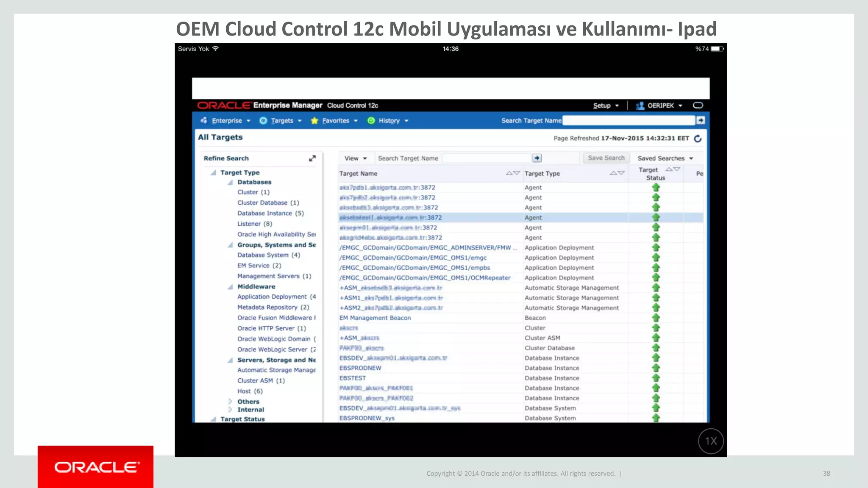868x488 pixels.
Task: Open the EMGC_ADMINSERVER/FMW target link
Action: [x=428, y=248]
